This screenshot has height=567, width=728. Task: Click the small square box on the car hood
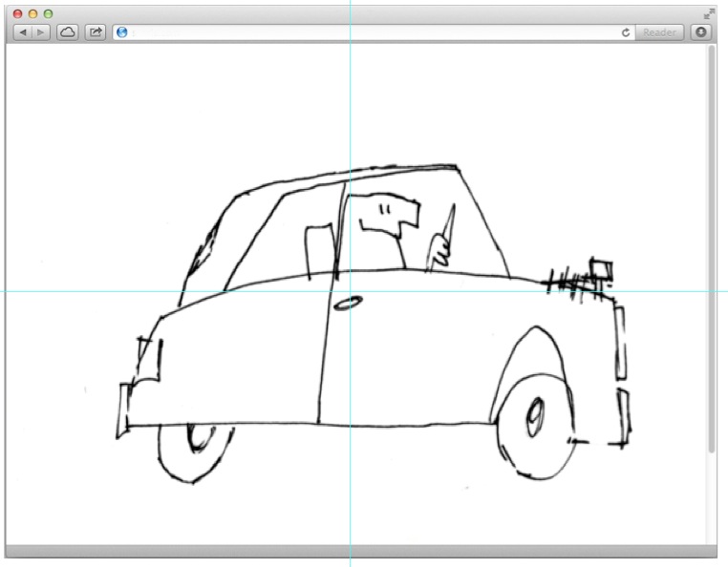[x=600, y=268]
